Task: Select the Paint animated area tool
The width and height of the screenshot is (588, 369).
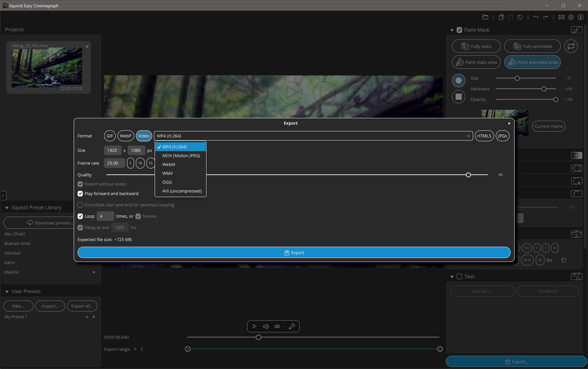Action: 532,62
